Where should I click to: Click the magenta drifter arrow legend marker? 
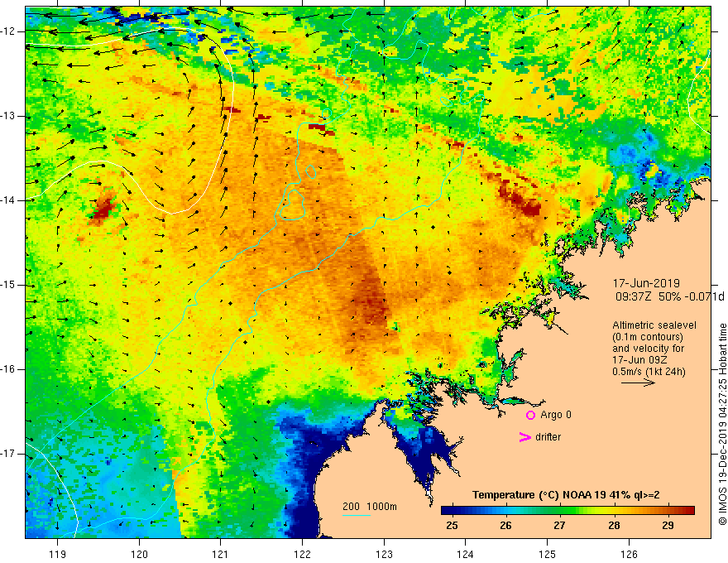(x=524, y=437)
